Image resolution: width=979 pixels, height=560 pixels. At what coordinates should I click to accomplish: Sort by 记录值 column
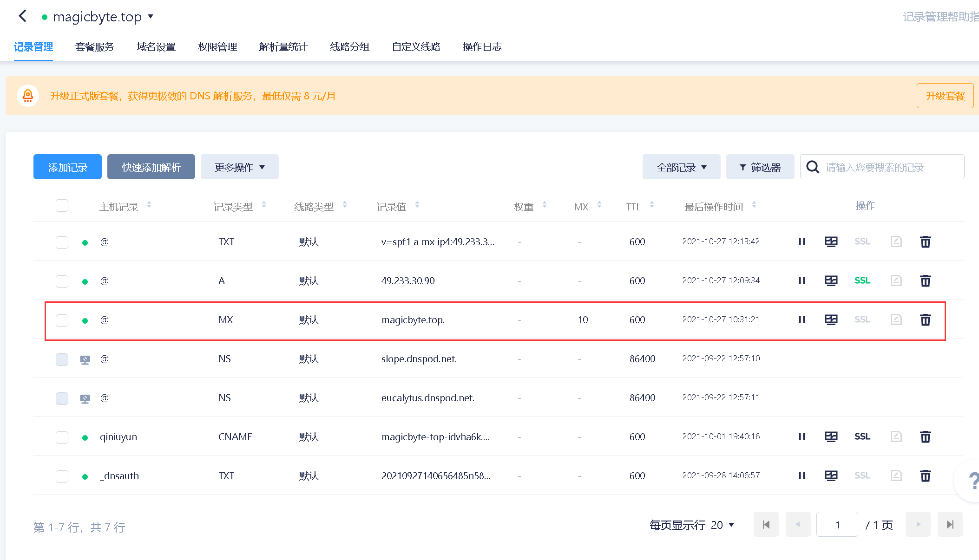(417, 204)
